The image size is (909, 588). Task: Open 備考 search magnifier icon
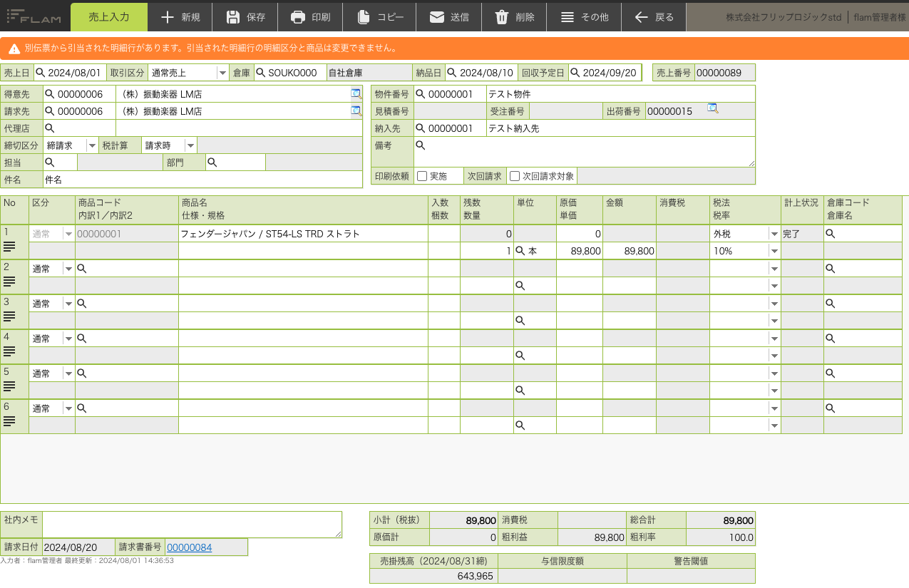pos(420,145)
